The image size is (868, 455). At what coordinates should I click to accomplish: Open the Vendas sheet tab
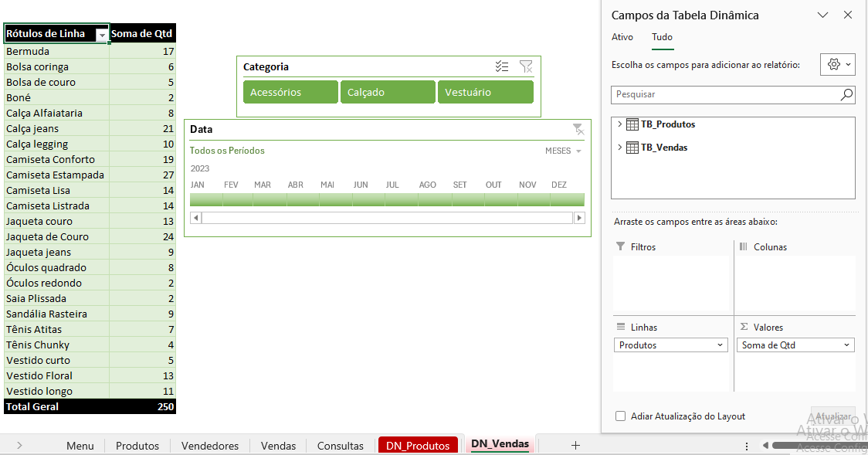279,446
